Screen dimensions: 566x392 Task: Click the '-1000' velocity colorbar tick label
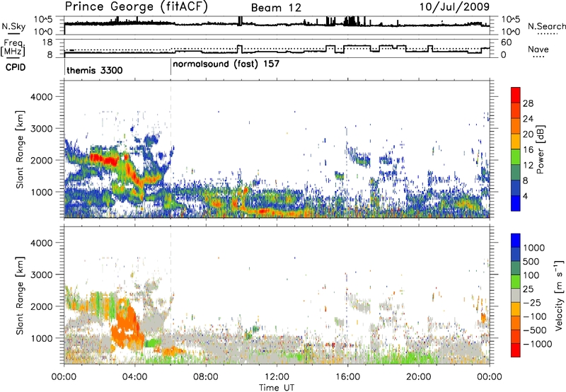[x=538, y=344]
